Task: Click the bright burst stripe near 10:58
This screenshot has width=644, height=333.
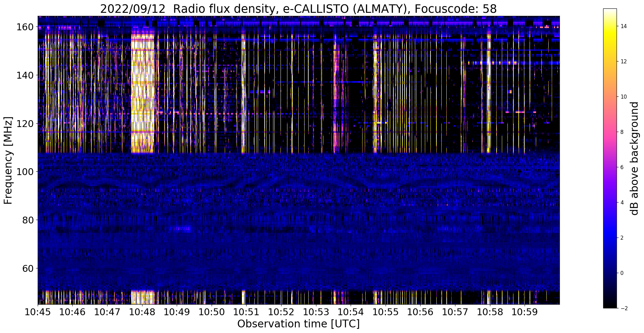Action: [x=488, y=94]
